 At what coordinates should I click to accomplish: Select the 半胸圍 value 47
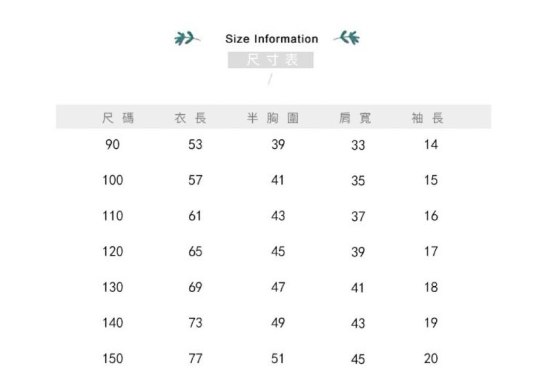pyautogui.click(x=278, y=287)
